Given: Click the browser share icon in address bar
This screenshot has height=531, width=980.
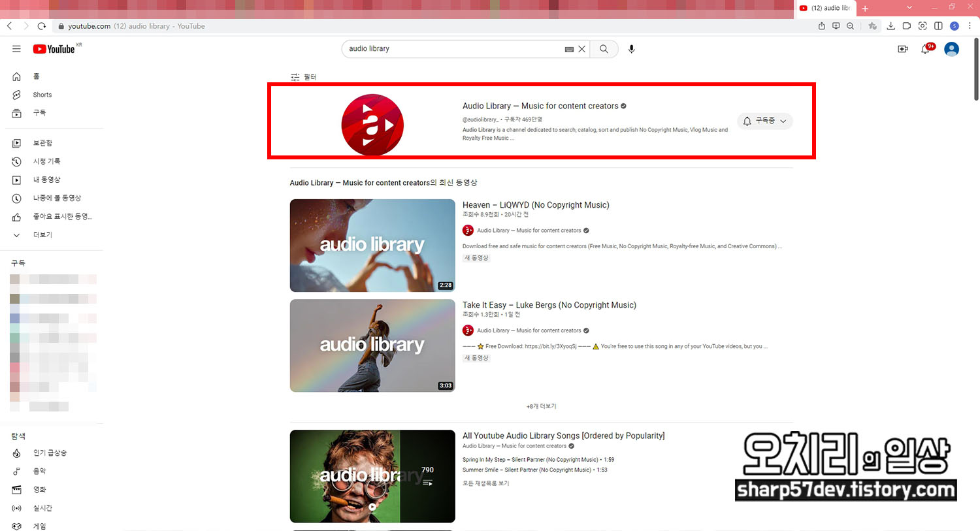Looking at the screenshot, I should (x=822, y=26).
